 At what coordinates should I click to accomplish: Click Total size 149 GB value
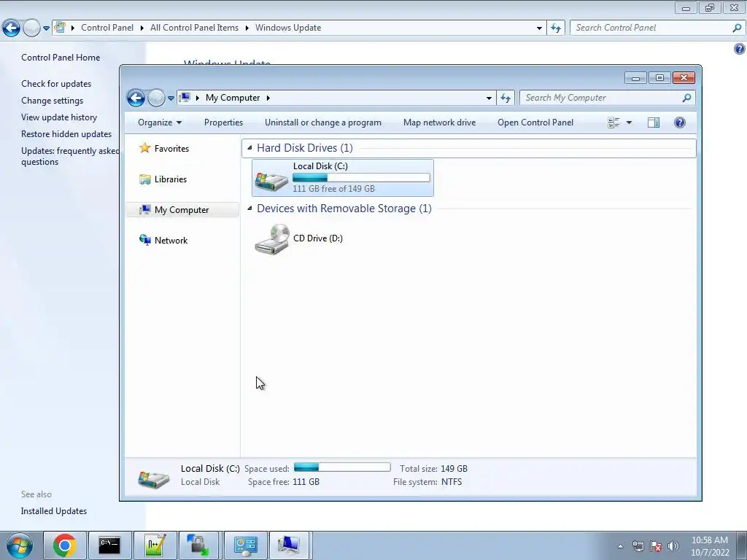pos(454,469)
